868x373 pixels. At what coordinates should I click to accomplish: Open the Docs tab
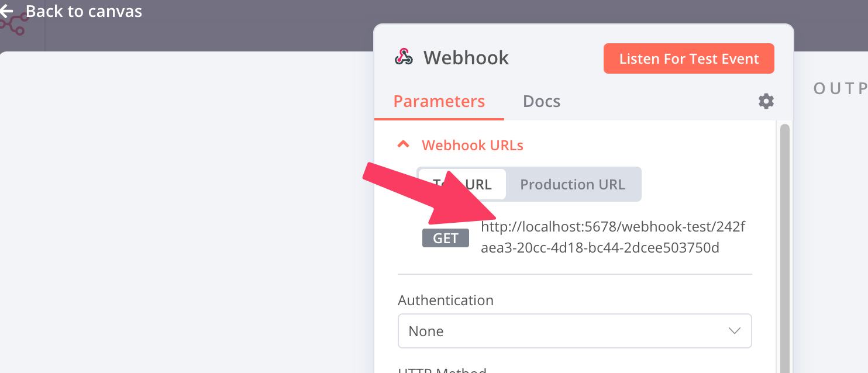[541, 102]
